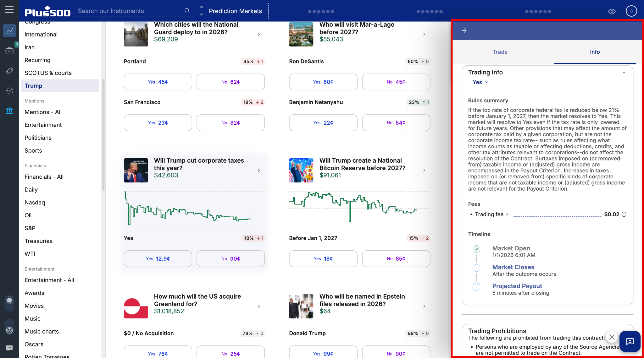
Task: Switch to the Trade tab
Action: coord(500,52)
